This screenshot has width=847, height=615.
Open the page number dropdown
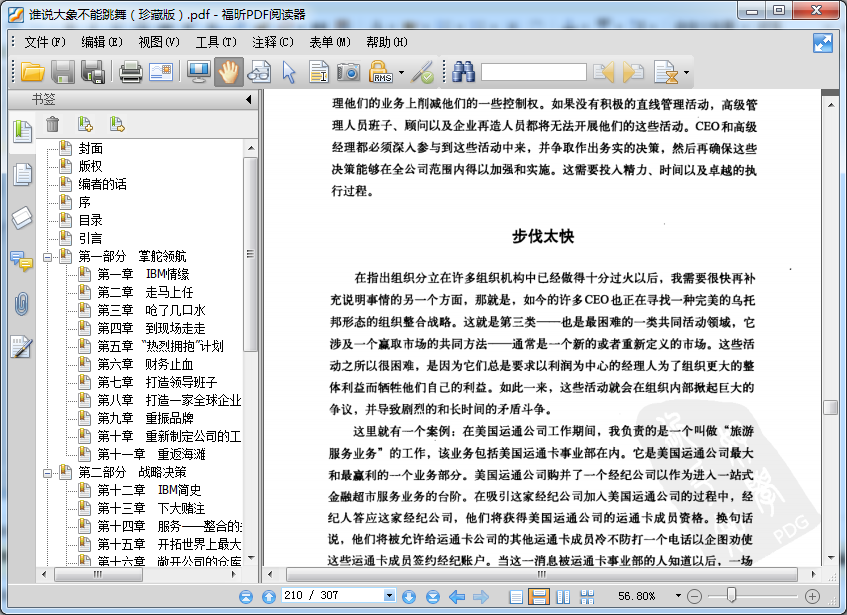(x=389, y=596)
